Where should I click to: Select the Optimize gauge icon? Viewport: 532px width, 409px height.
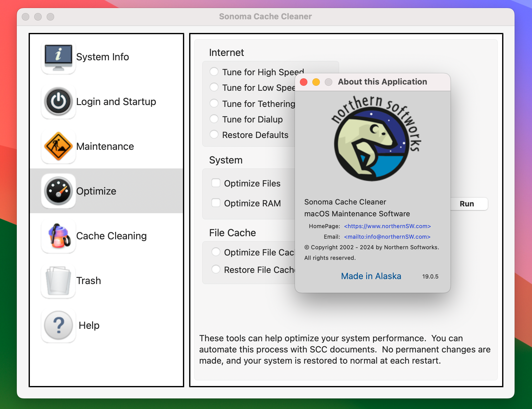tap(58, 191)
